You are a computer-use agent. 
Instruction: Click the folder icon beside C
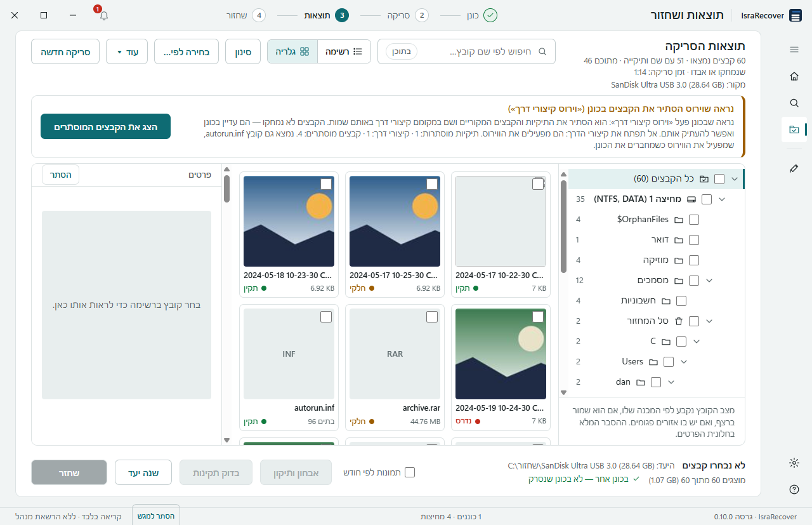coord(666,342)
